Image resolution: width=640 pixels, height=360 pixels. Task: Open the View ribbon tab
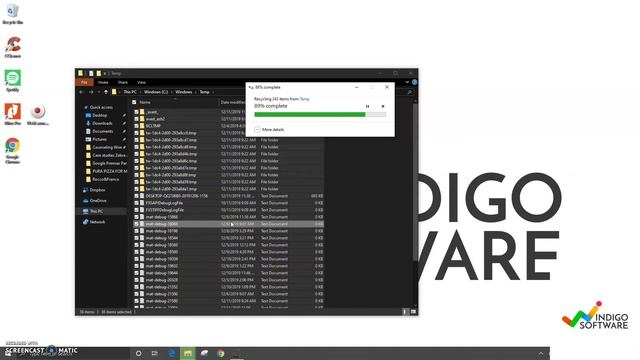(x=141, y=82)
